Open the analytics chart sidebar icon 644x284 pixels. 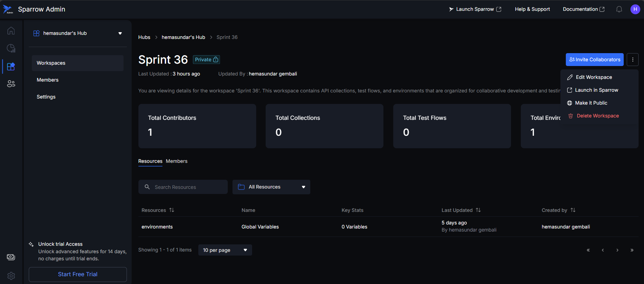point(11,48)
